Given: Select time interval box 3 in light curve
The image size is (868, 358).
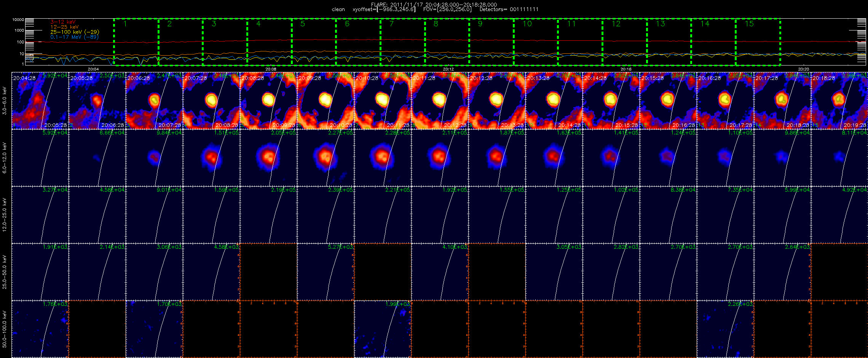Looking at the screenshot, I should (x=225, y=42).
